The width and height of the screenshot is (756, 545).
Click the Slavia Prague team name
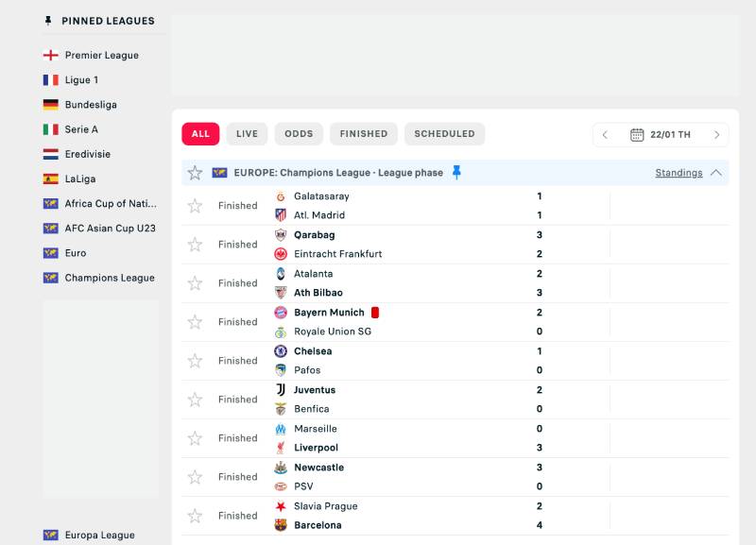[x=326, y=506]
